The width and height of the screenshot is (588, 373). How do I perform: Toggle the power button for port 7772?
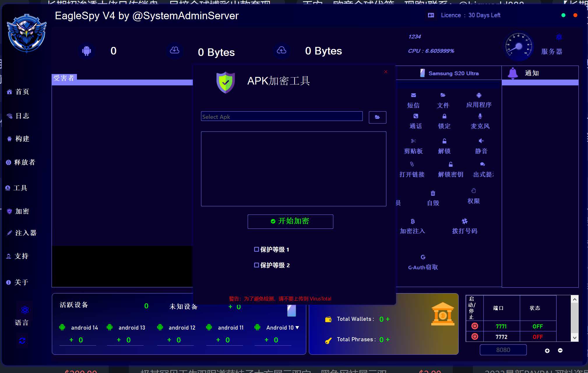coord(475,337)
